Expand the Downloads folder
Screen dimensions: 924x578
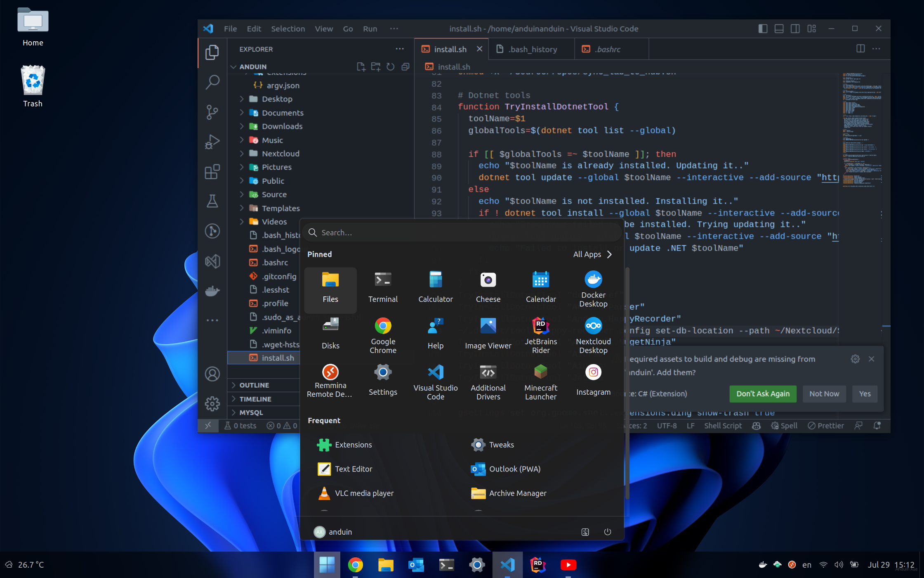(x=282, y=126)
